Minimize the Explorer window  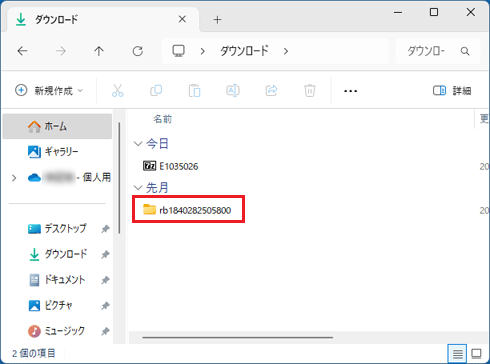[x=398, y=13]
